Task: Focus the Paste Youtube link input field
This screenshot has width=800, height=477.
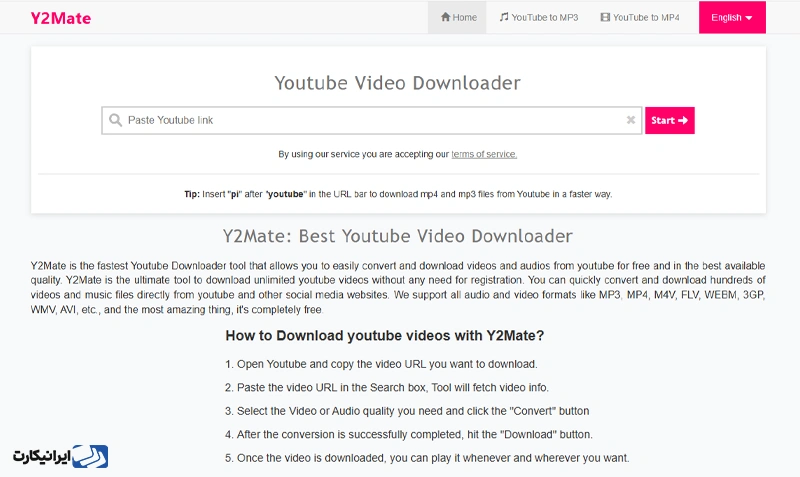Action: [x=370, y=120]
